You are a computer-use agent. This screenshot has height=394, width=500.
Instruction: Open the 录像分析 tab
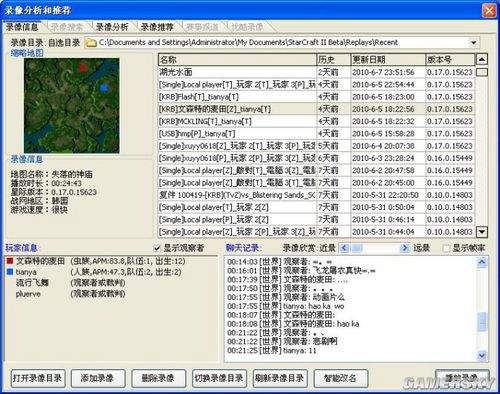[x=112, y=27]
